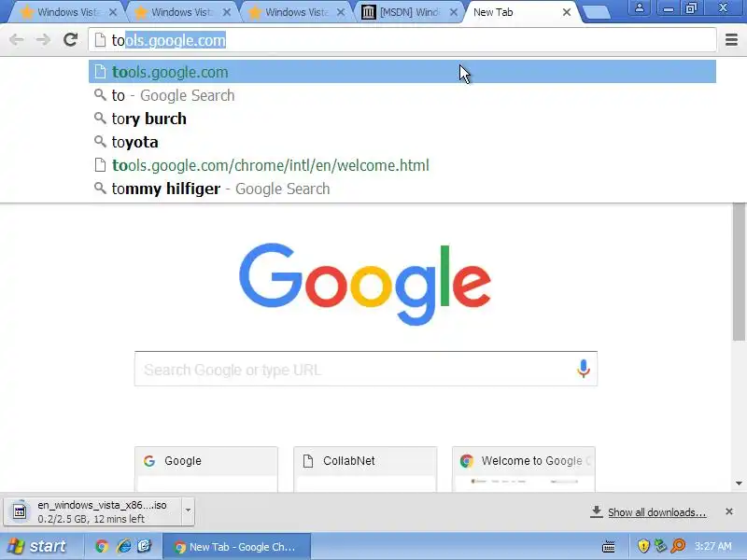747x560 pixels.
Task: Reload the current page
Action: click(71, 40)
